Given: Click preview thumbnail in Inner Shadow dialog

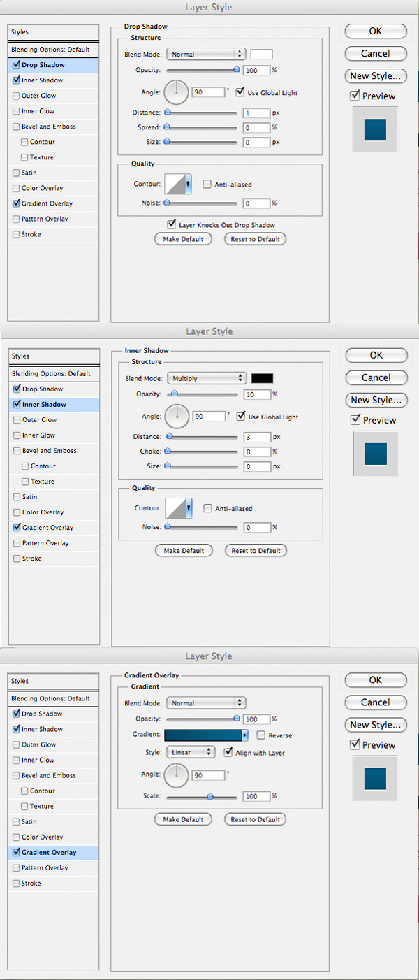Looking at the screenshot, I should click(x=376, y=454).
